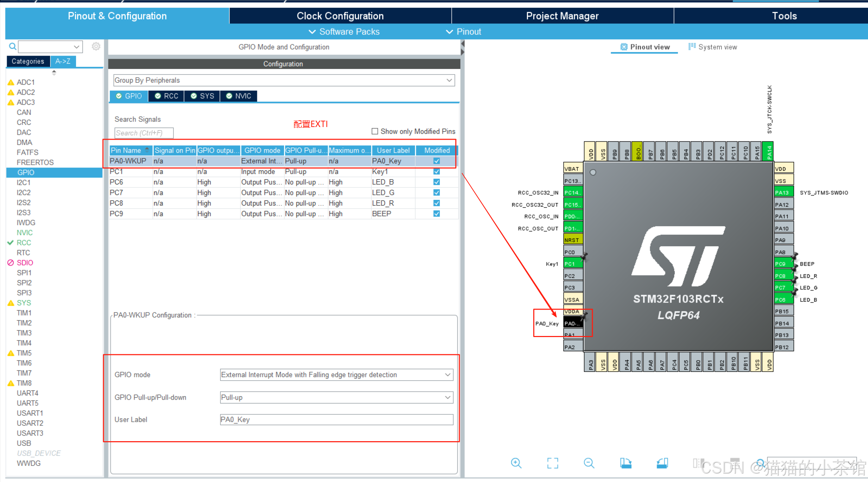This screenshot has width=868, height=482.
Task: Open the categories settings gear icon
Action: (x=96, y=46)
